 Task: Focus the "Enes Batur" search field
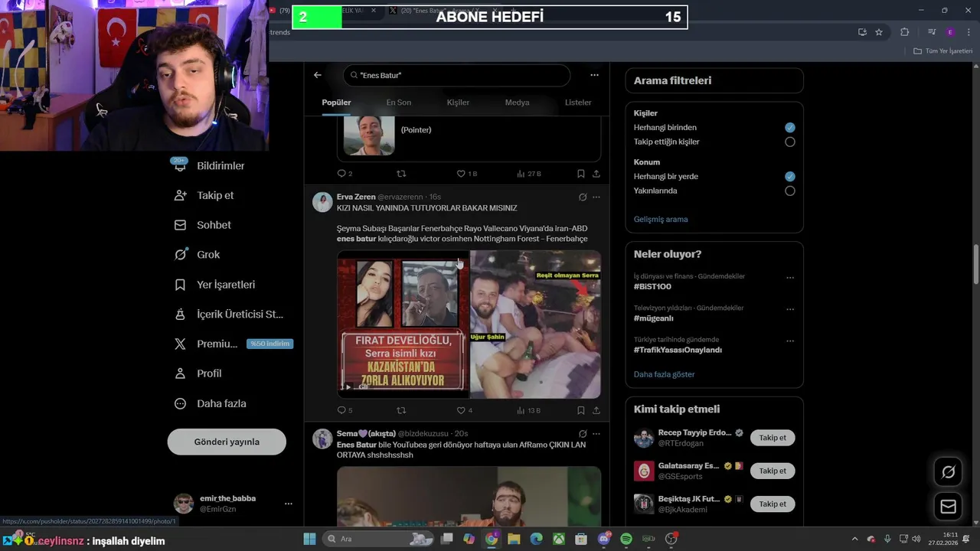pyautogui.click(x=456, y=75)
